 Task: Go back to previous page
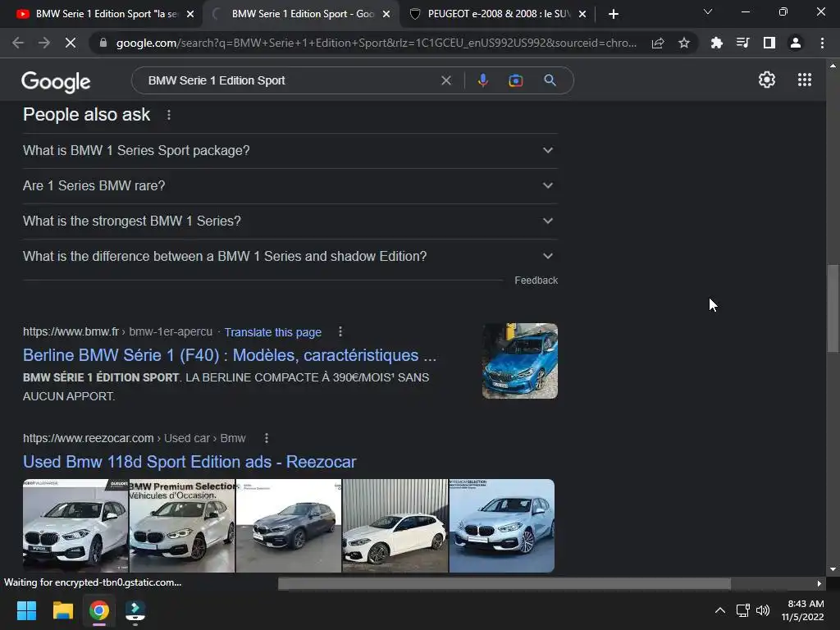(x=18, y=43)
